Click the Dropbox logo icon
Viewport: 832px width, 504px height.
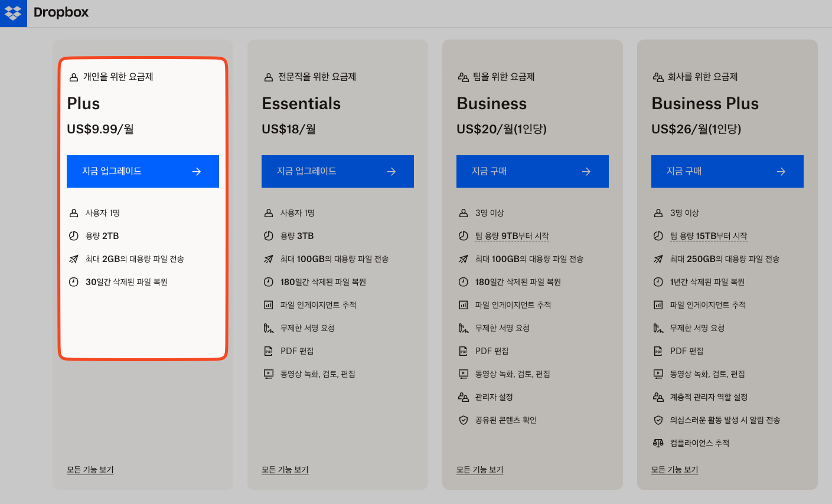pos(13,13)
